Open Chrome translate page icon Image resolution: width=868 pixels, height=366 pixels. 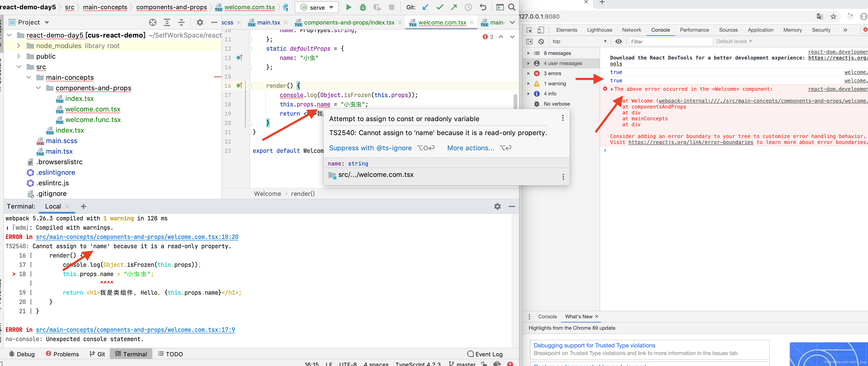coord(819,16)
